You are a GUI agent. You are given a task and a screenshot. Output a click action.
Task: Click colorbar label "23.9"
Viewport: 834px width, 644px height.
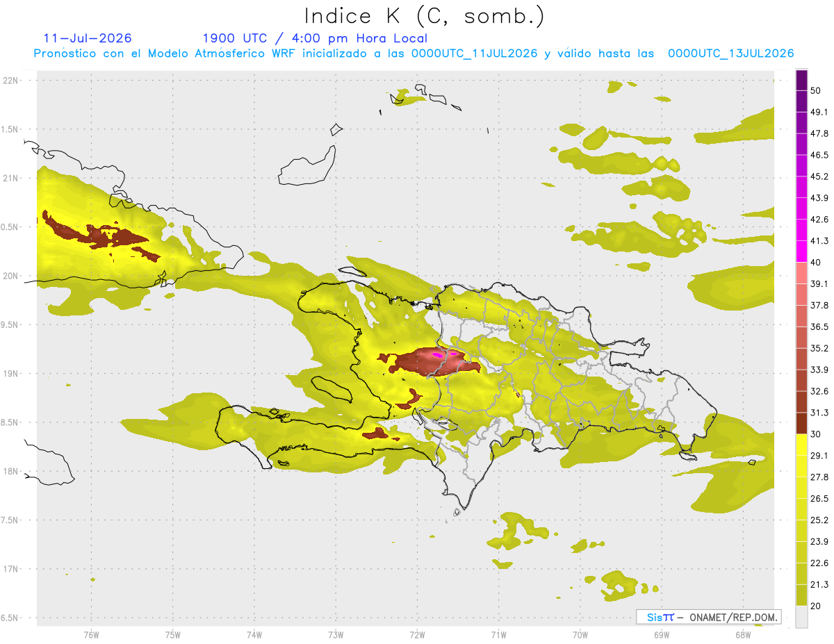pos(820,542)
